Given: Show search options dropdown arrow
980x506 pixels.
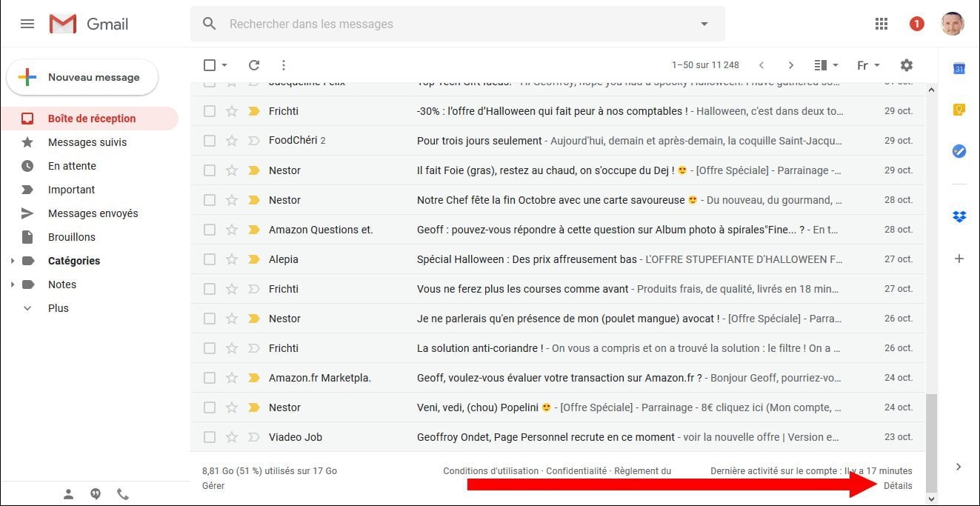Looking at the screenshot, I should [x=704, y=24].
